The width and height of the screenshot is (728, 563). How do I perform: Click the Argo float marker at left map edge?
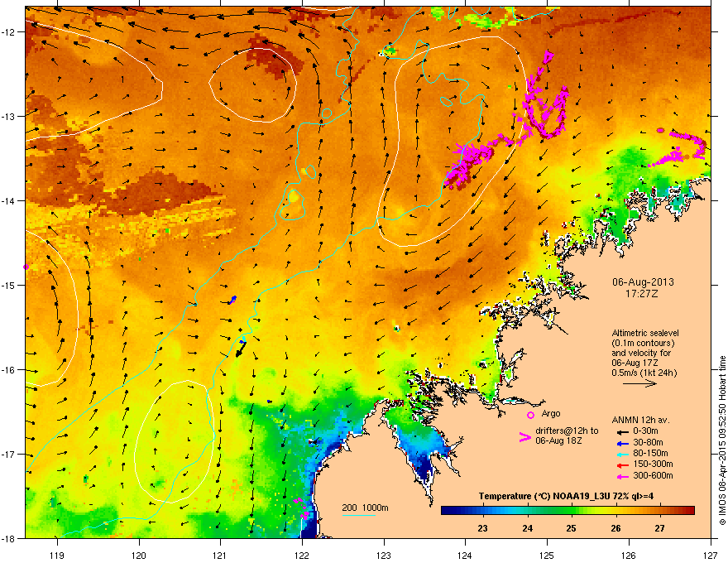pyautogui.click(x=26, y=267)
